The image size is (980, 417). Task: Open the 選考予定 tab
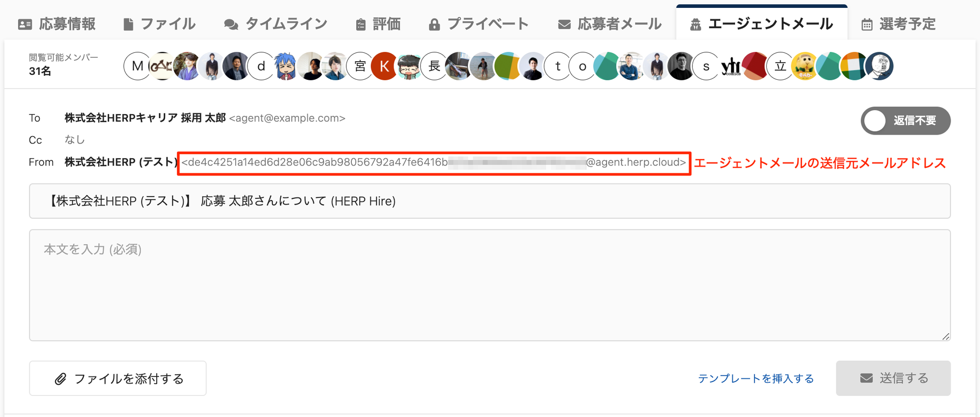[x=899, y=24]
